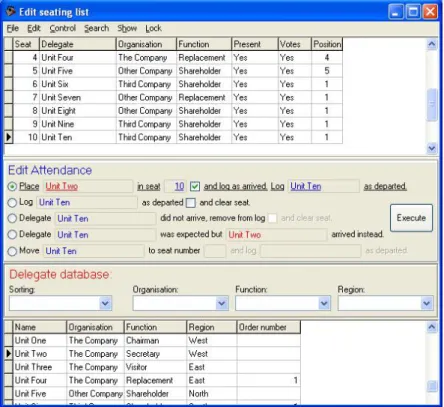The width and height of the screenshot is (444, 407).
Task: Select the 'Unit Nine' delegate cell
Action: click(78, 124)
